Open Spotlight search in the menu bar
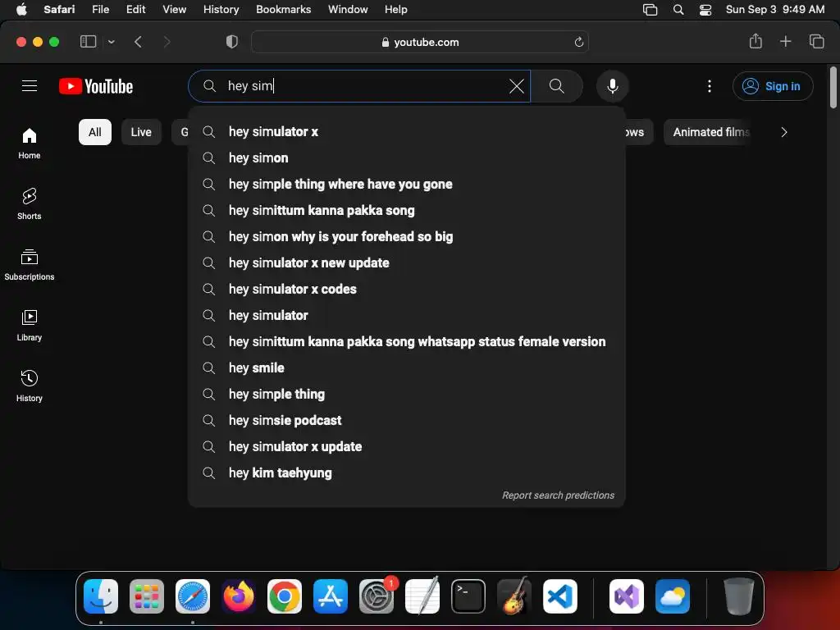Screen dimensions: 840x630 678,10
